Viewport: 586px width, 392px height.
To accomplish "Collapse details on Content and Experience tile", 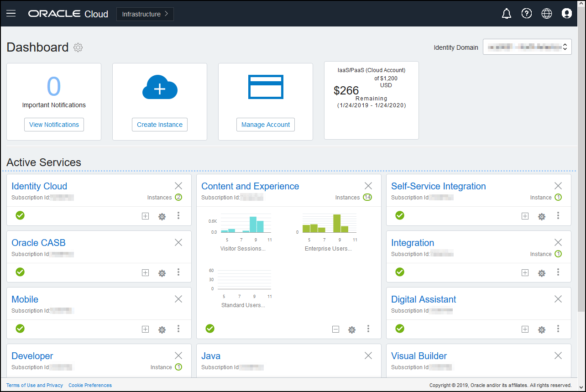I will pyautogui.click(x=335, y=329).
